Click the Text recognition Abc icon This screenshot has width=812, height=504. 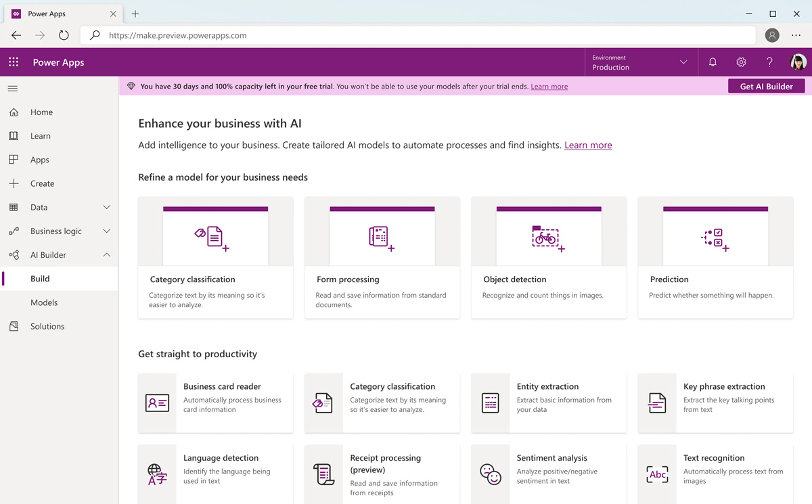[657, 474]
